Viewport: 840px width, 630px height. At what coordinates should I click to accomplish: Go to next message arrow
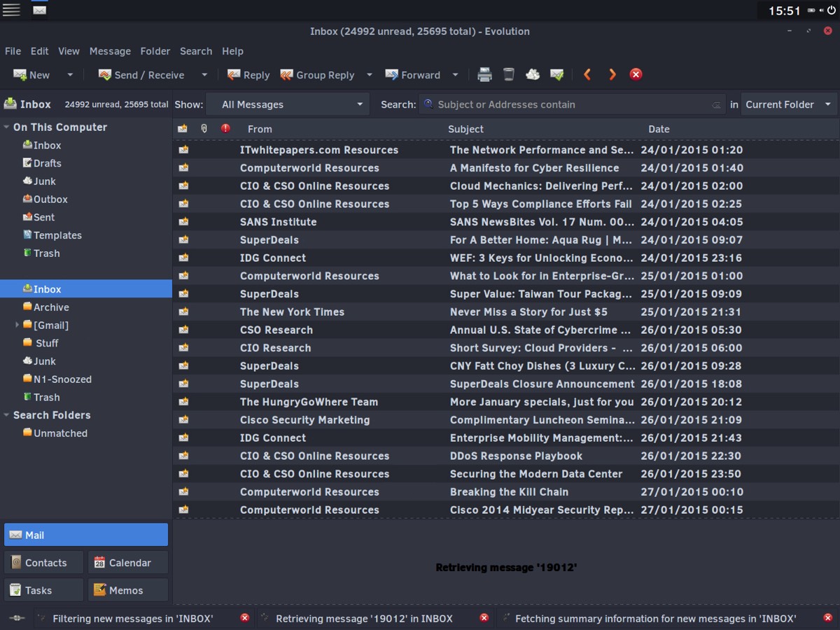coord(612,74)
